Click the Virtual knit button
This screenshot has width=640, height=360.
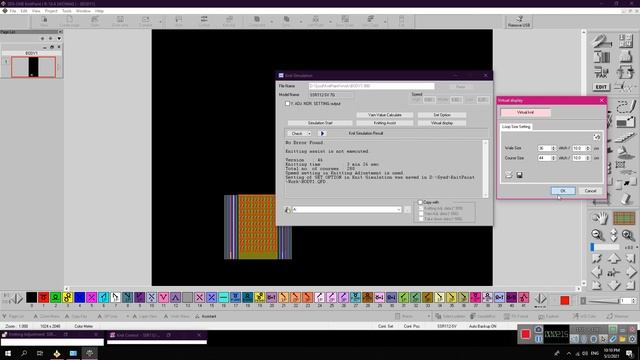click(525, 112)
